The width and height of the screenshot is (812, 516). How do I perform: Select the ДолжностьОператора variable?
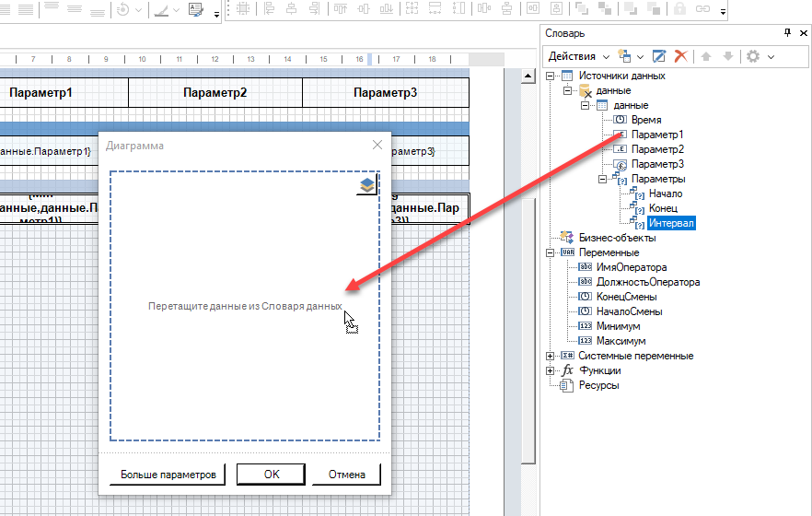pyautogui.click(x=648, y=282)
